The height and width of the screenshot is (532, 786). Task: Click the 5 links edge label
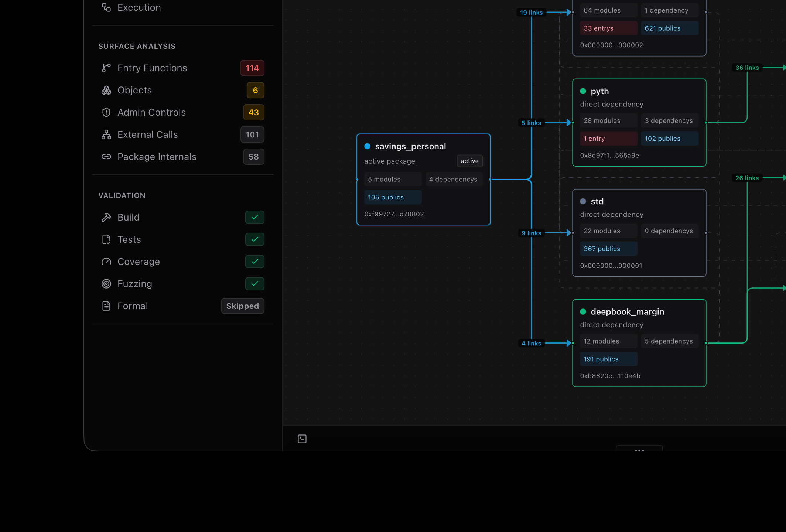pos(531,123)
